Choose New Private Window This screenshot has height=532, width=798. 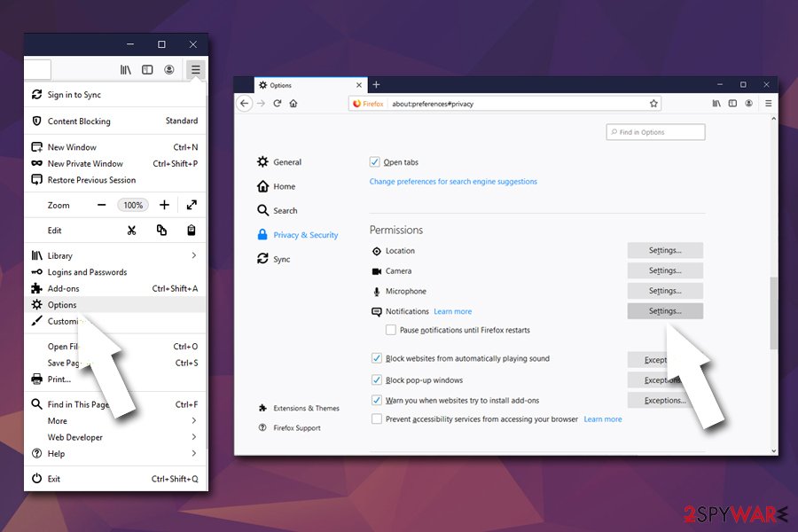(x=116, y=163)
